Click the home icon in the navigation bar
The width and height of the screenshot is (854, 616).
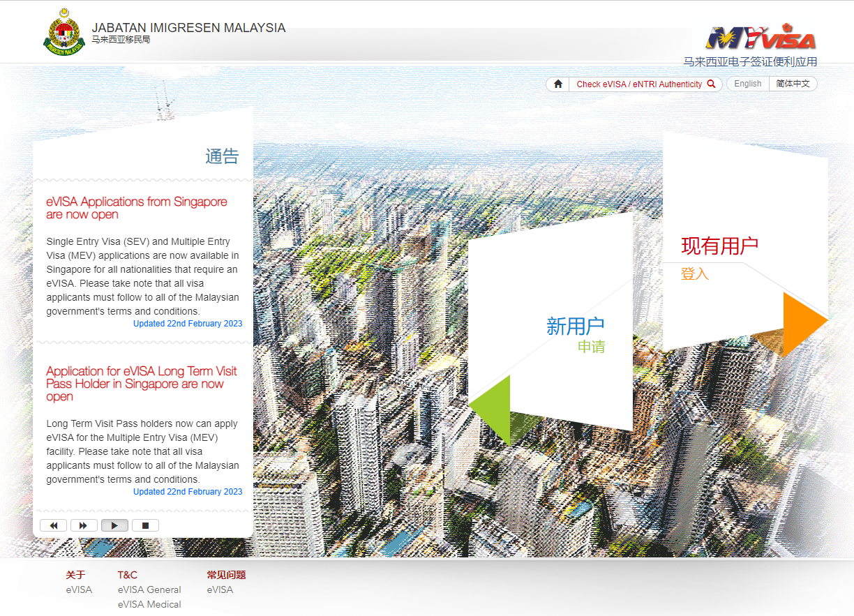click(557, 83)
